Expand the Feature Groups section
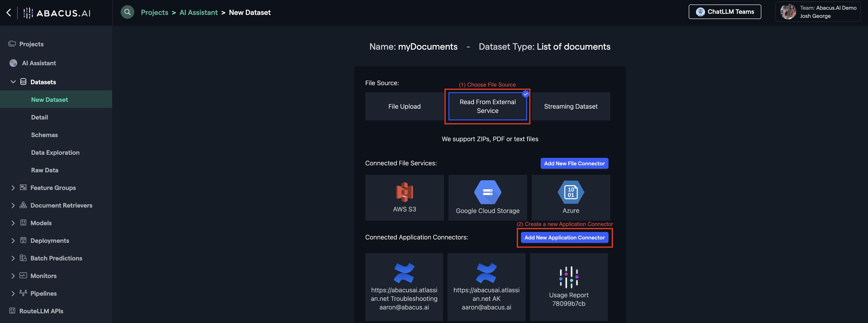Viewport: 868px width, 323px height. tap(53, 188)
